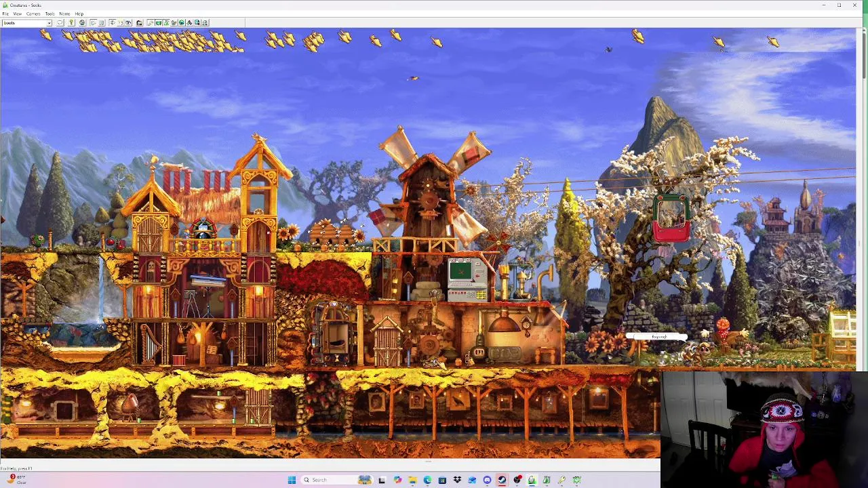Open Discord from taskbar
The height and width of the screenshot is (488, 868).
click(x=488, y=480)
